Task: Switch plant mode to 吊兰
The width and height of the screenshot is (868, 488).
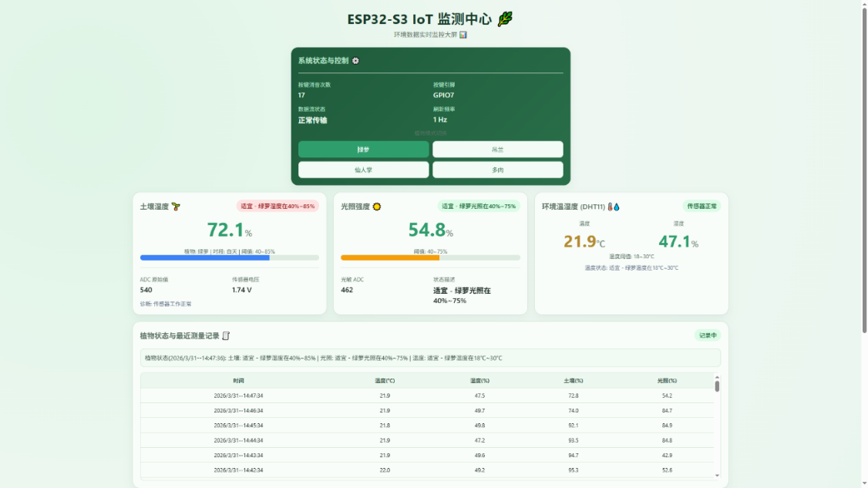Action: tap(497, 150)
